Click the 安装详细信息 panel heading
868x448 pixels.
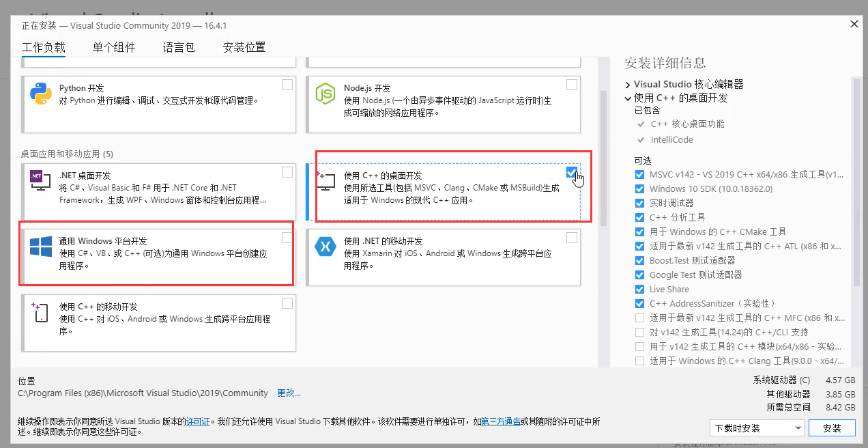(665, 63)
